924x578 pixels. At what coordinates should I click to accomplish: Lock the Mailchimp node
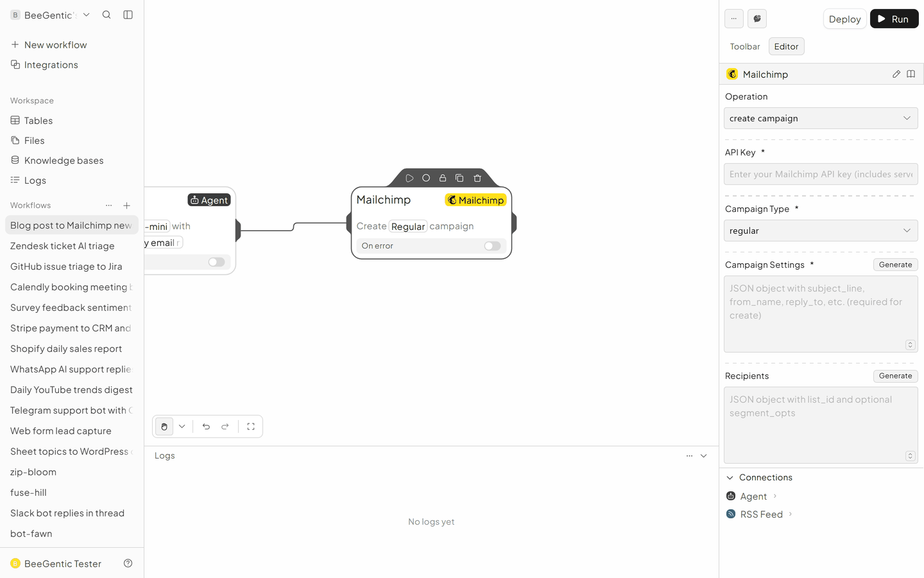click(443, 178)
